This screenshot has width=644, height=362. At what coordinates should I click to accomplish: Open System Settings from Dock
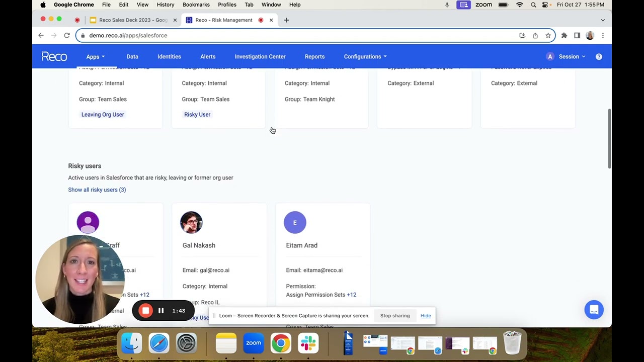point(186,343)
